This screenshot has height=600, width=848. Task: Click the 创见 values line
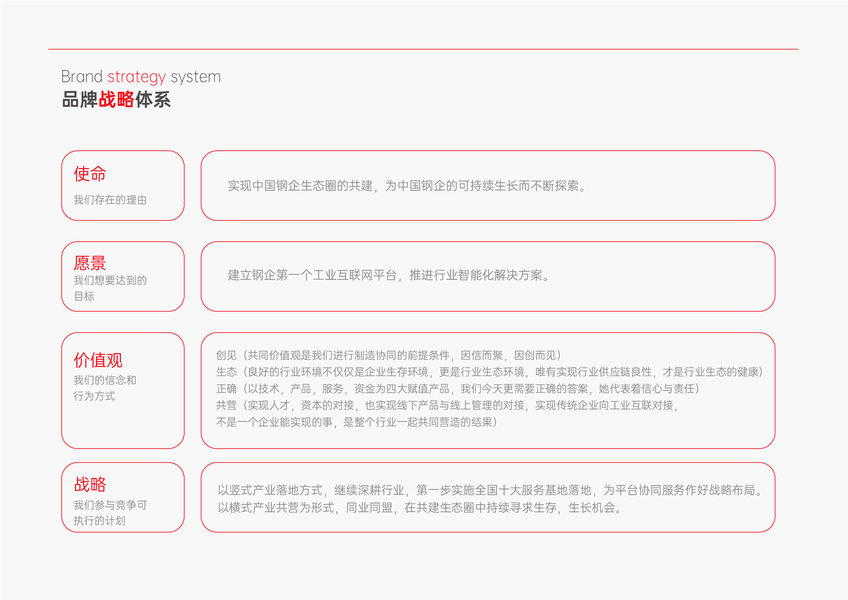click(389, 355)
